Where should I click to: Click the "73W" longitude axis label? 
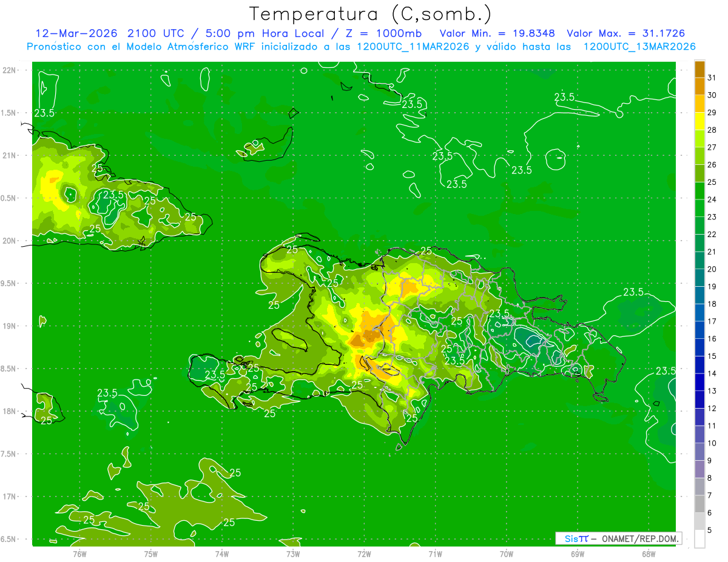click(293, 554)
